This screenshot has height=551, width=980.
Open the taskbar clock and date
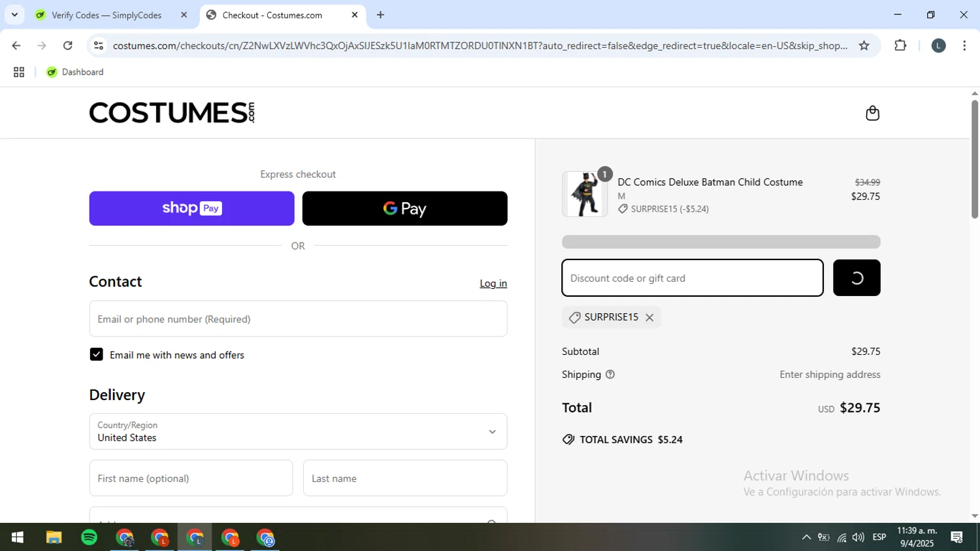coord(917,537)
